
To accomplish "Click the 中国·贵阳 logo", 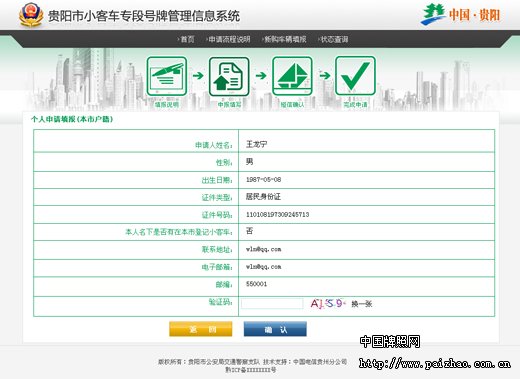I will (460, 15).
